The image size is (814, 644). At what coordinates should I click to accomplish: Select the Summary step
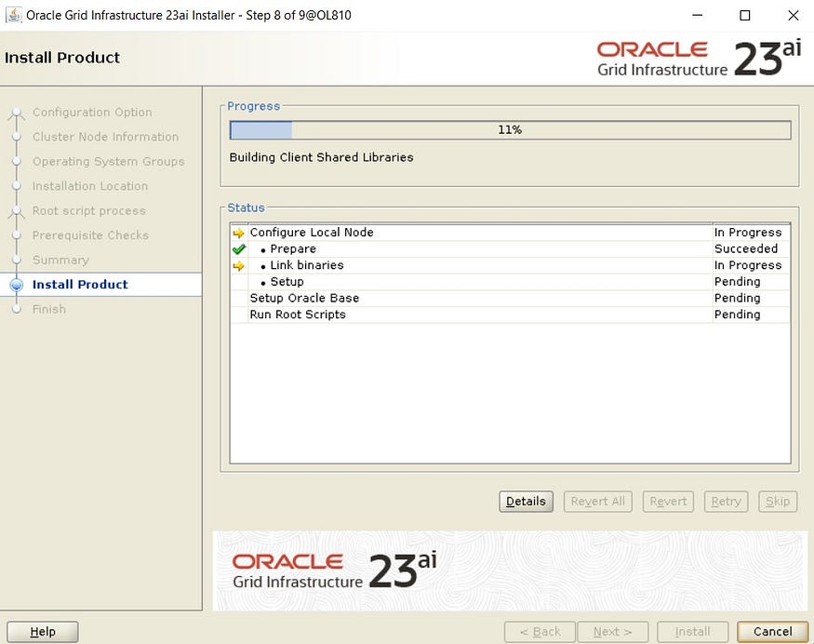[x=60, y=260]
